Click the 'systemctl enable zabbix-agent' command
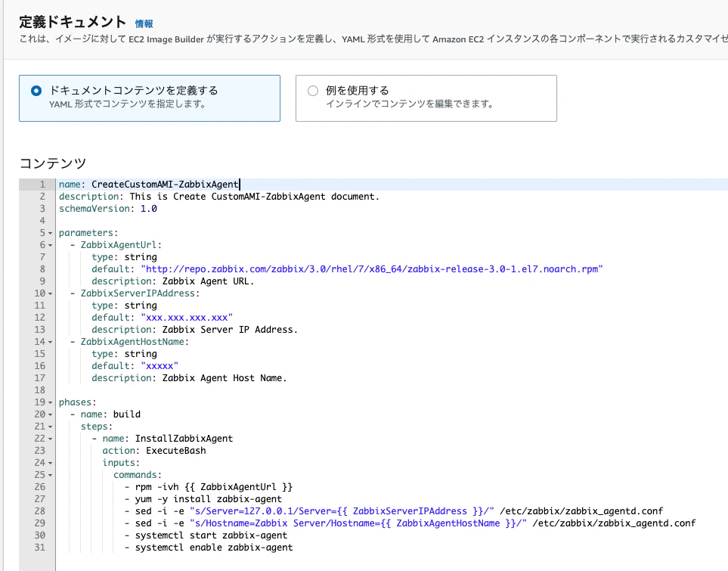Screen dimensions: 728x571 tap(214, 547)
